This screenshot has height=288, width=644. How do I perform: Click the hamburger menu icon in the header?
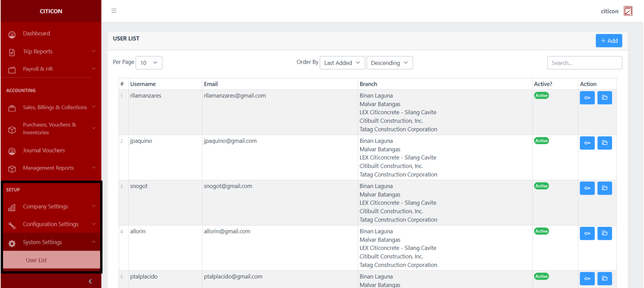click(114, 11)
